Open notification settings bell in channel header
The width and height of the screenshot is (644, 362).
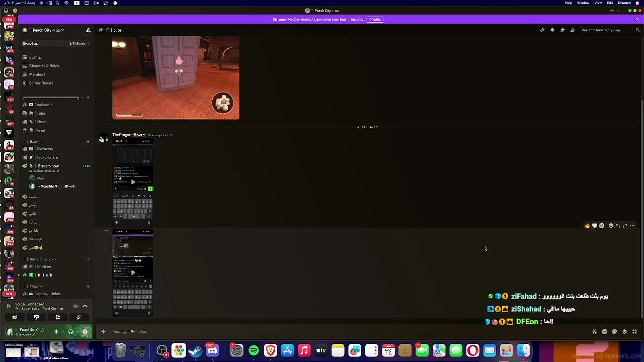552,30
